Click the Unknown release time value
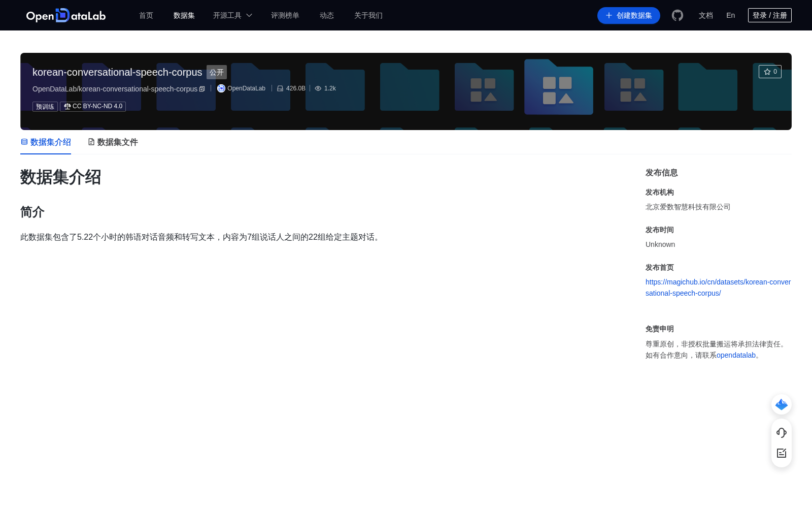812x508 pixels. pyautogui.click(x=660, y=244)
